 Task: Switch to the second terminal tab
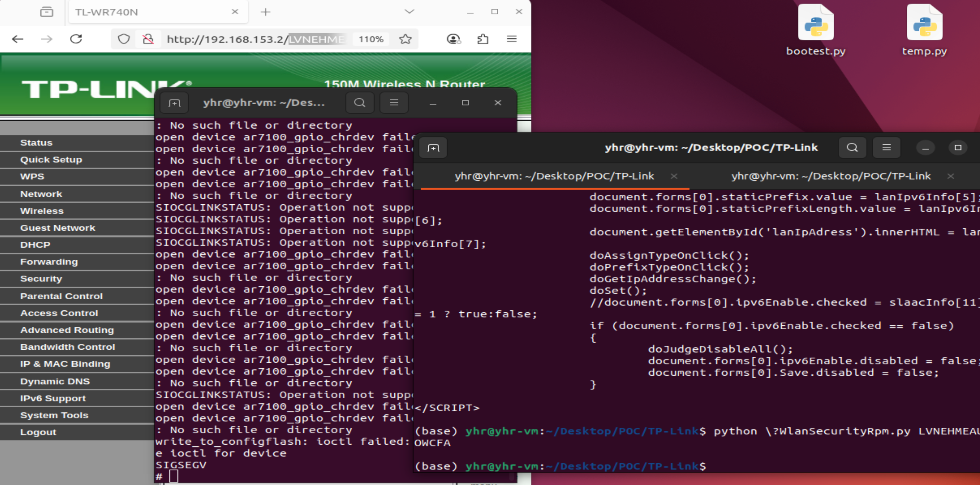point(831,176)
